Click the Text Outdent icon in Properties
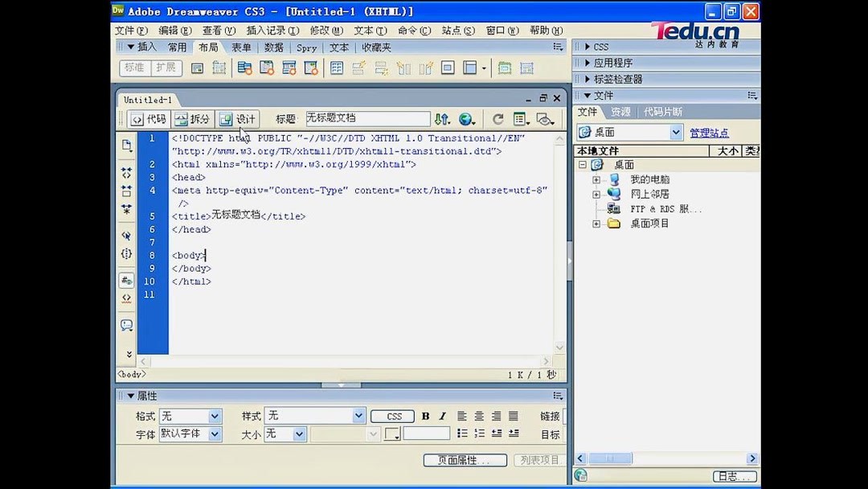This screenshot has width=868, height=489. (497, 434)
